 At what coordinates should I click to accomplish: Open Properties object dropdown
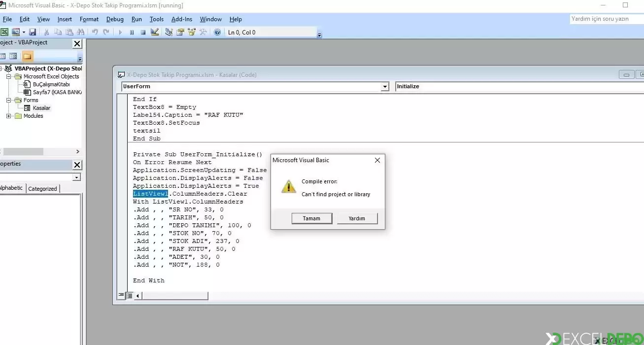[76, 177]
